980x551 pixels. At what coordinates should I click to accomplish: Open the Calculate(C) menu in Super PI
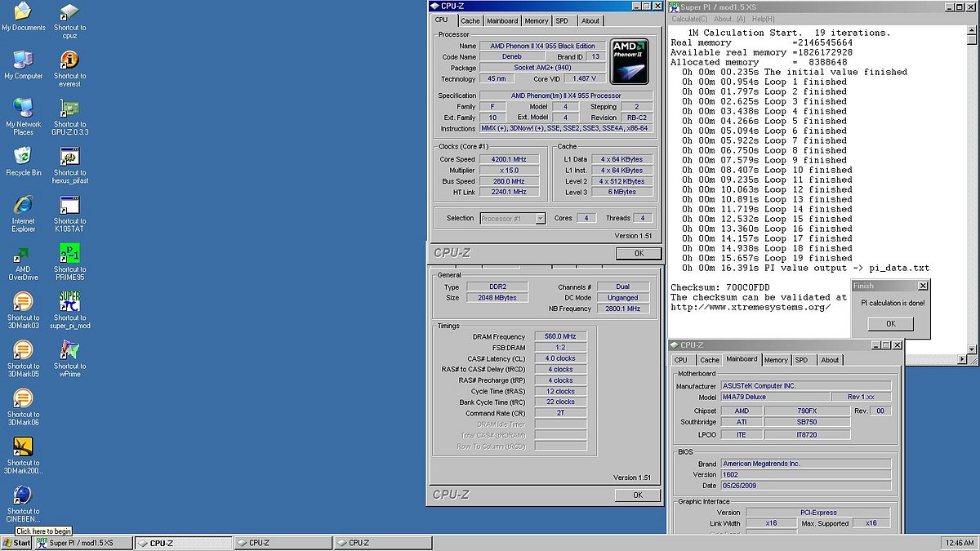pyautogui.click(x=689, y=19)
